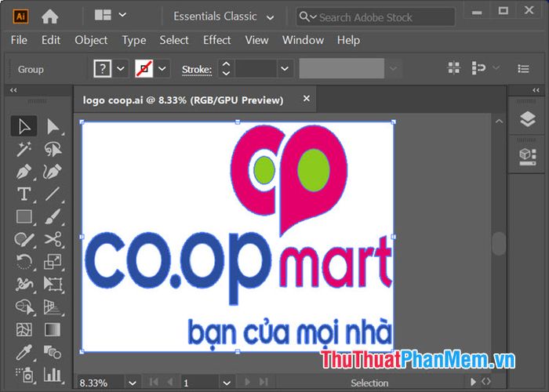Adjust the Stroke weight stepper arrows

pyautogui.click(x=226, y=68)
